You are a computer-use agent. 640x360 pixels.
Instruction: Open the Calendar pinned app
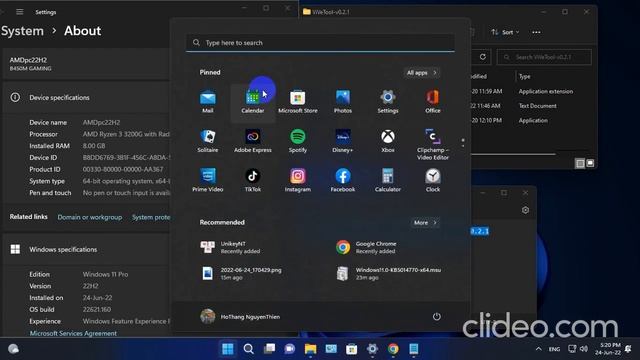[253, 102]
